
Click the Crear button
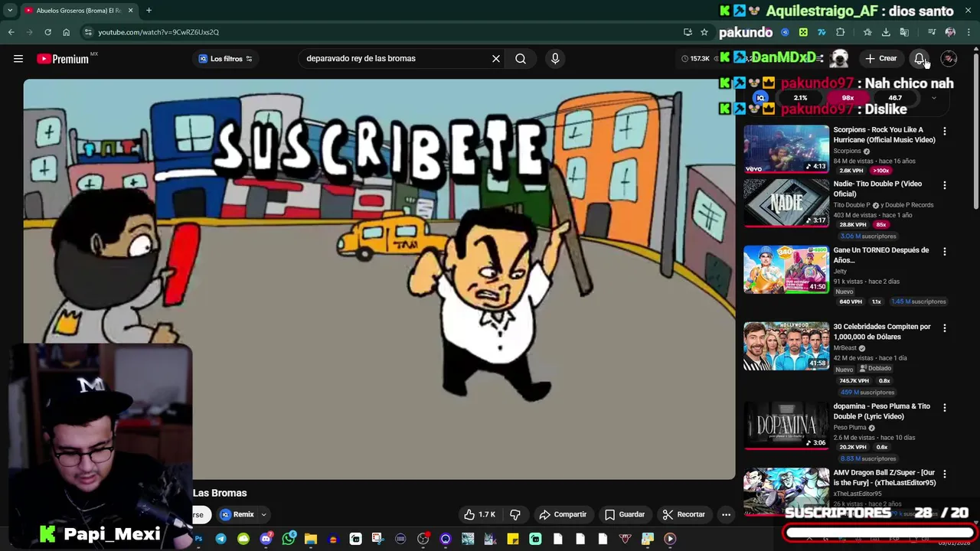880,59
